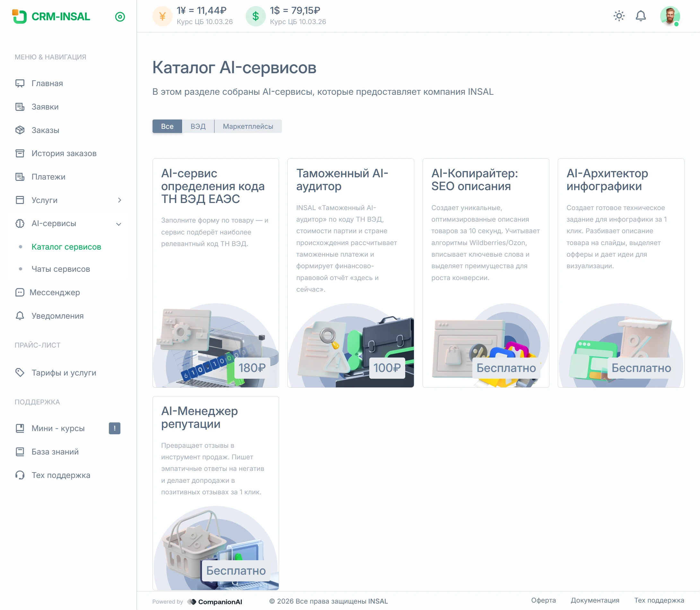700x610 pixels.
Task: Collapse the AI-сервисы menu chevron
Action: (119, 224)
